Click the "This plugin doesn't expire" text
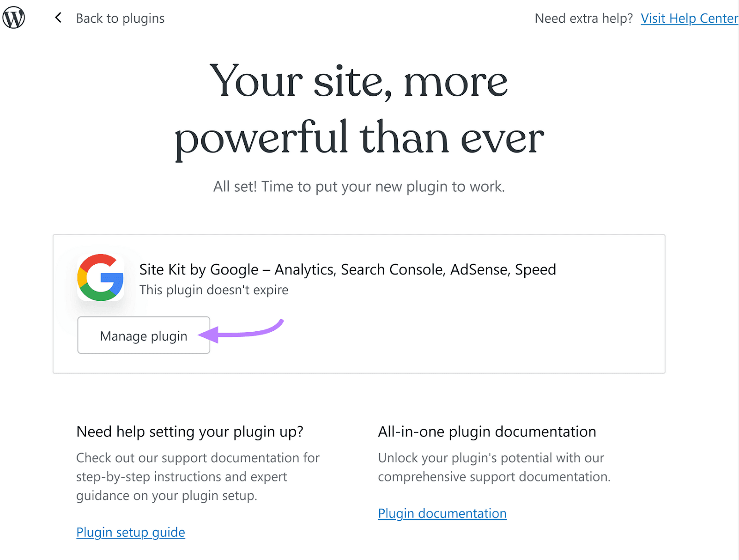Viewport: 739px width, 560px height. tap(214, 290)
